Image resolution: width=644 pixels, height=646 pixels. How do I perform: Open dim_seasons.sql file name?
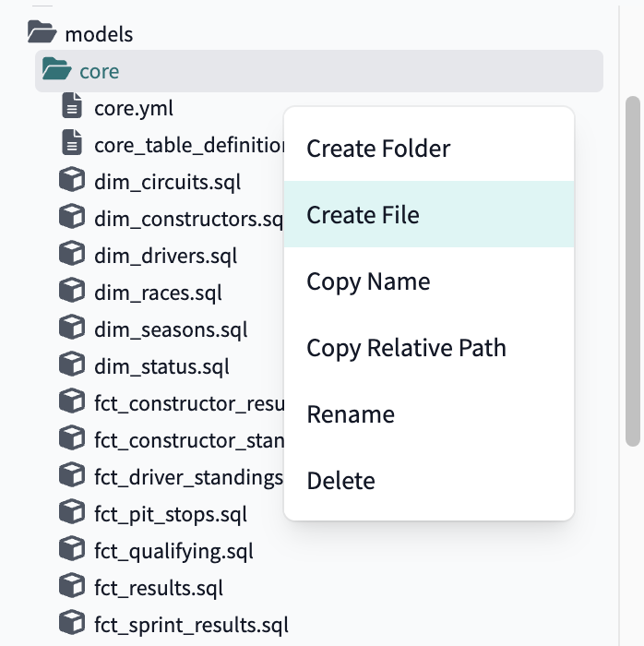click(x=171, y=330)
